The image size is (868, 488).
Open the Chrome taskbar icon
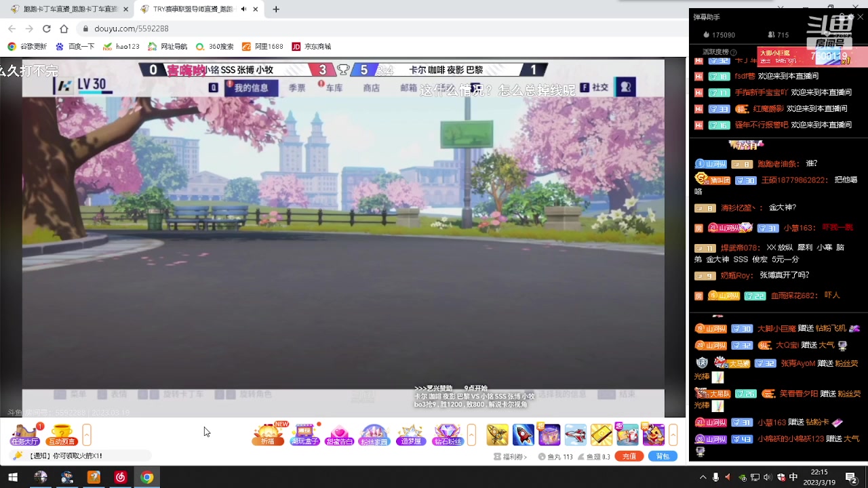[146, 477]
